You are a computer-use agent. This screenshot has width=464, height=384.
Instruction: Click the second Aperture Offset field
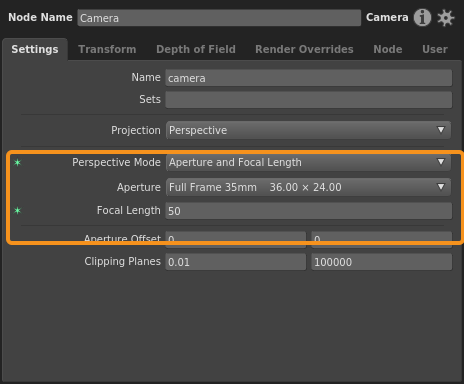[382, 240]
